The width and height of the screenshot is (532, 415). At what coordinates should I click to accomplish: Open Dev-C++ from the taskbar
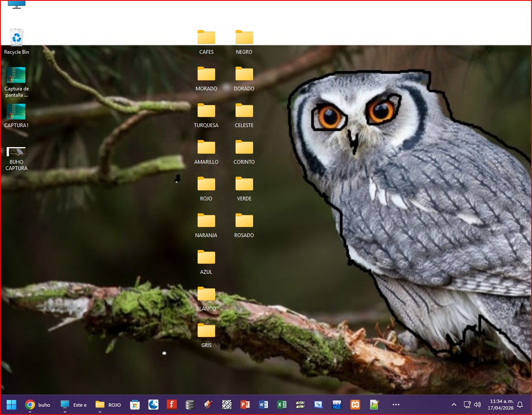(337, 405)
